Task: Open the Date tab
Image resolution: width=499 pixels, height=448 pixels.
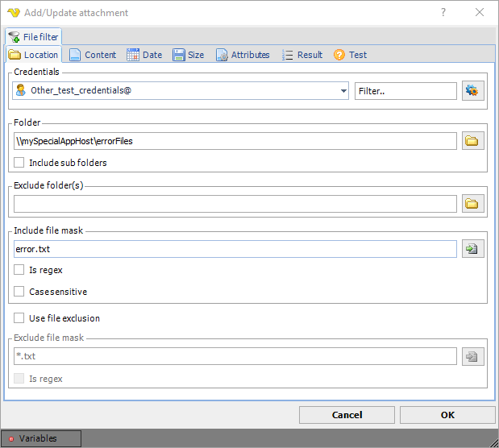Action: [145, 55]
